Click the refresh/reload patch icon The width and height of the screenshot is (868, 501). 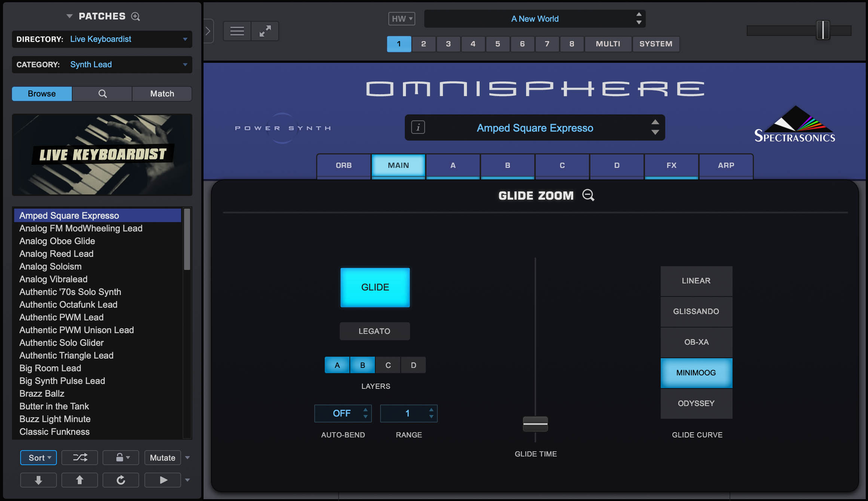coord(120,480)
